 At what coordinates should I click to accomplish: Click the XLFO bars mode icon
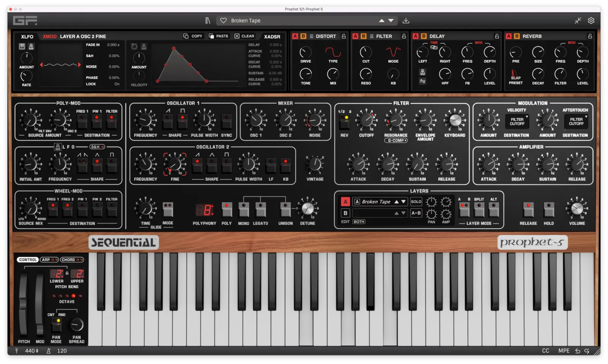pyautogui.click(x=22, y=46)
